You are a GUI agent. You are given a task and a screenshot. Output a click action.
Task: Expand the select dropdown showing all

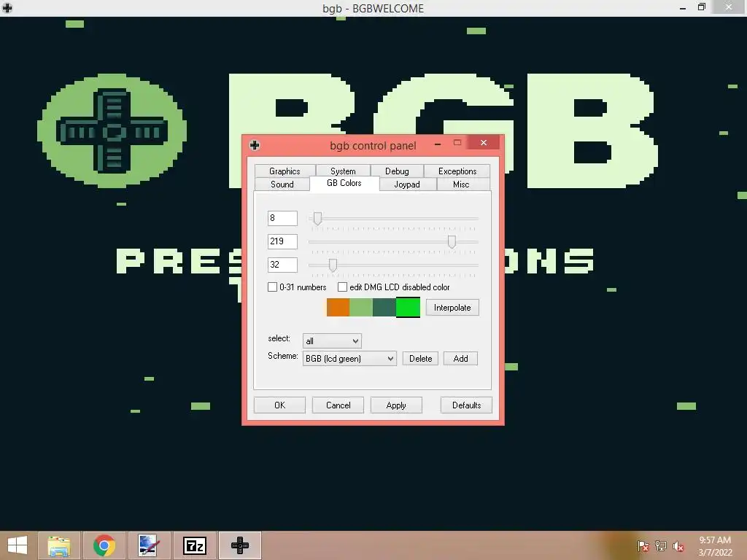(x=332, y=341)
